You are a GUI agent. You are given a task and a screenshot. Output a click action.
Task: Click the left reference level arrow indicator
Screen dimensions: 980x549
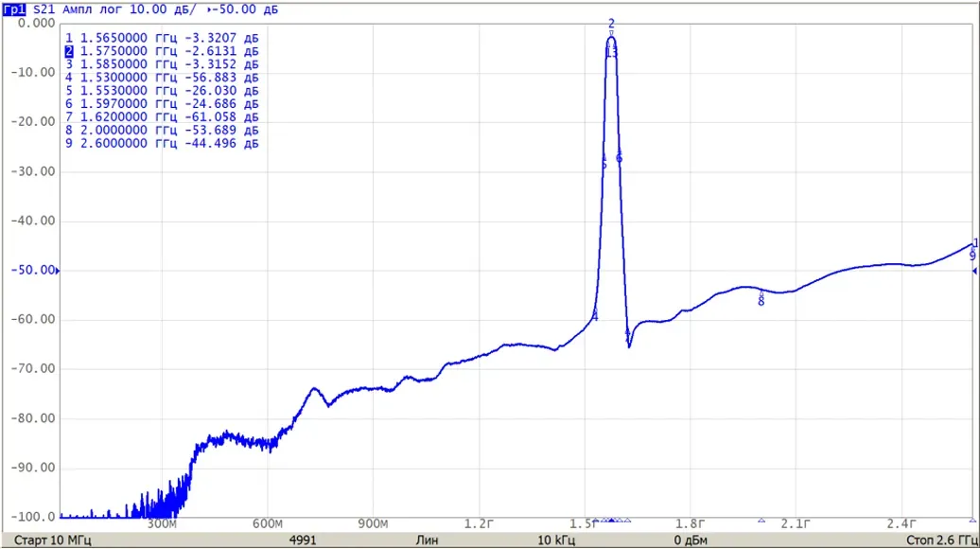click(58, 271)
